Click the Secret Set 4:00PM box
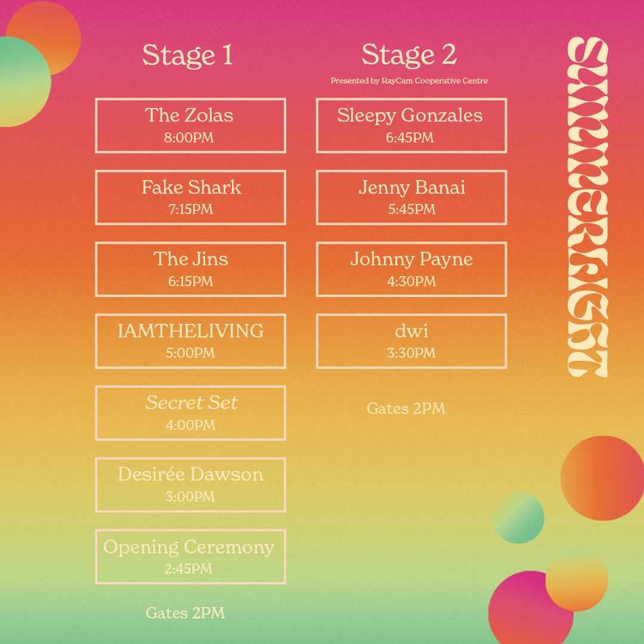The width and height of the screenshot is (644, 644). [x=190, y=413]
